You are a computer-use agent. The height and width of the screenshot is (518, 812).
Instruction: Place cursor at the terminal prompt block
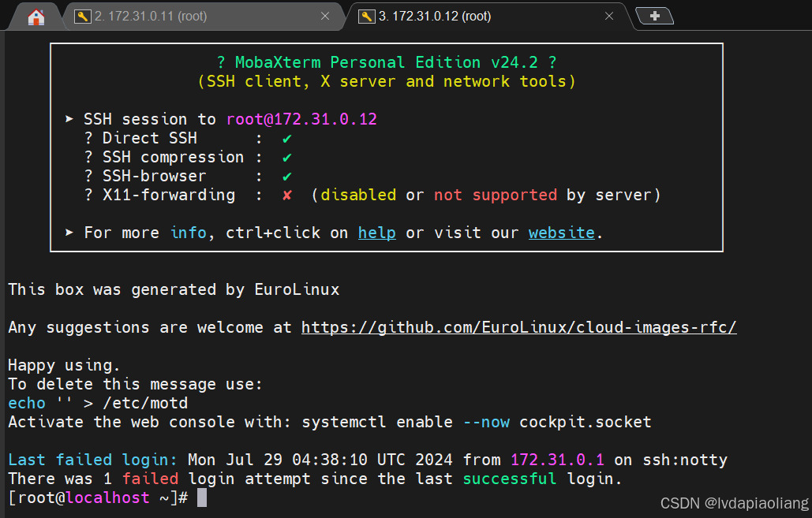202,498
